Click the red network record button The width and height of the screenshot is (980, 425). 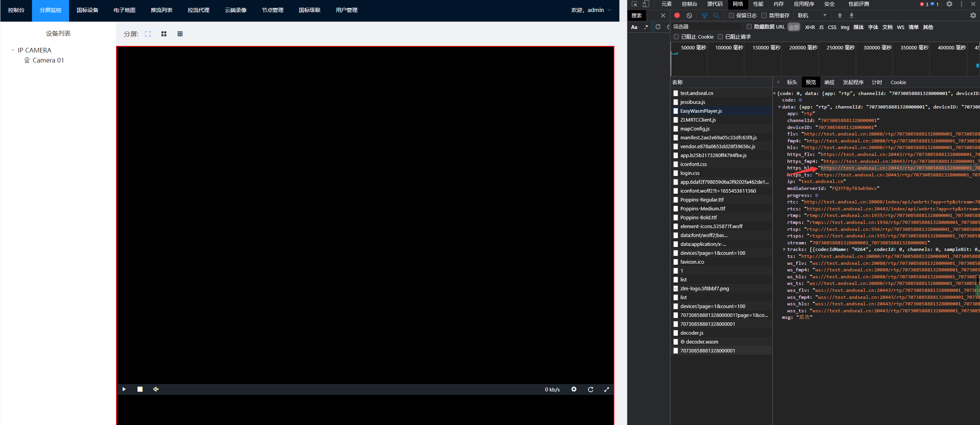(x=677, y=15)
